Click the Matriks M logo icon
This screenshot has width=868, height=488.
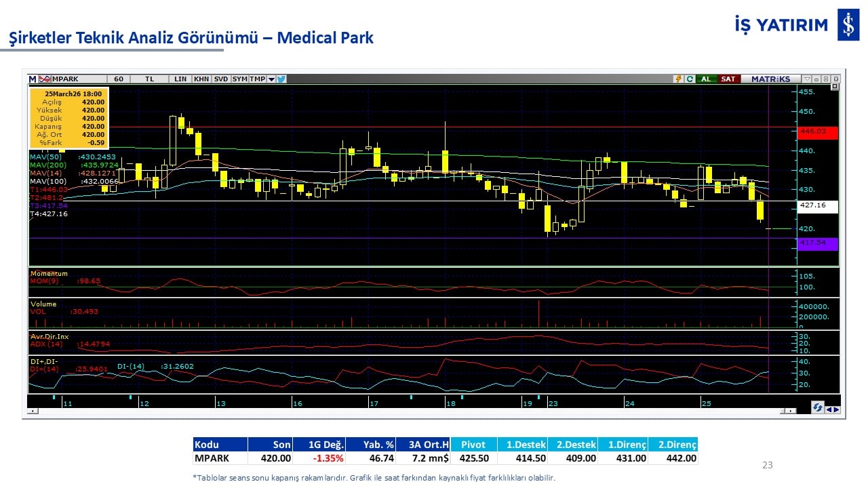click(x=33, y=79)
